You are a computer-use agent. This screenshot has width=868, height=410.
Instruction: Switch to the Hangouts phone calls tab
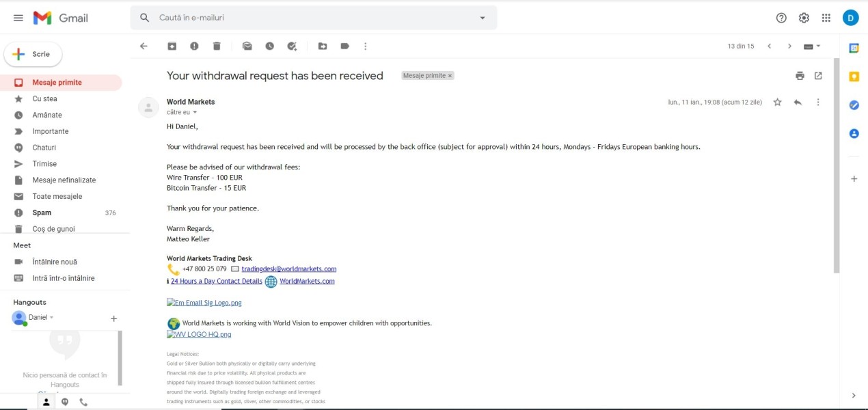click(x=83, y=402)
